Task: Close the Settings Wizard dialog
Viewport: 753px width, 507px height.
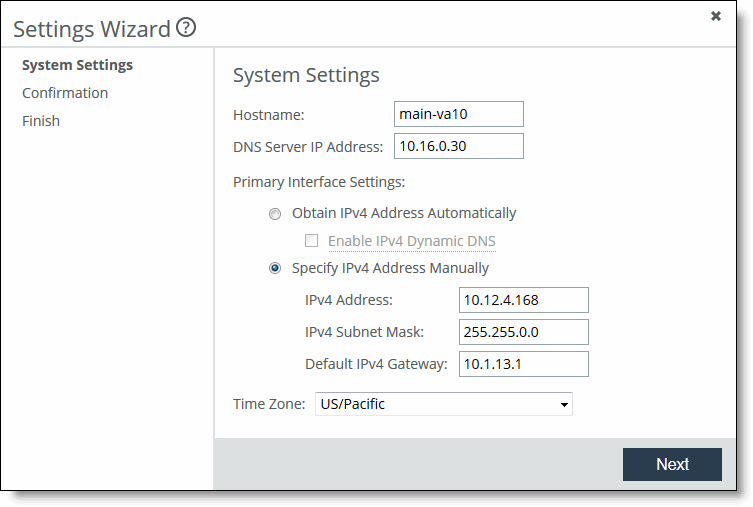Action: (716, 16)
